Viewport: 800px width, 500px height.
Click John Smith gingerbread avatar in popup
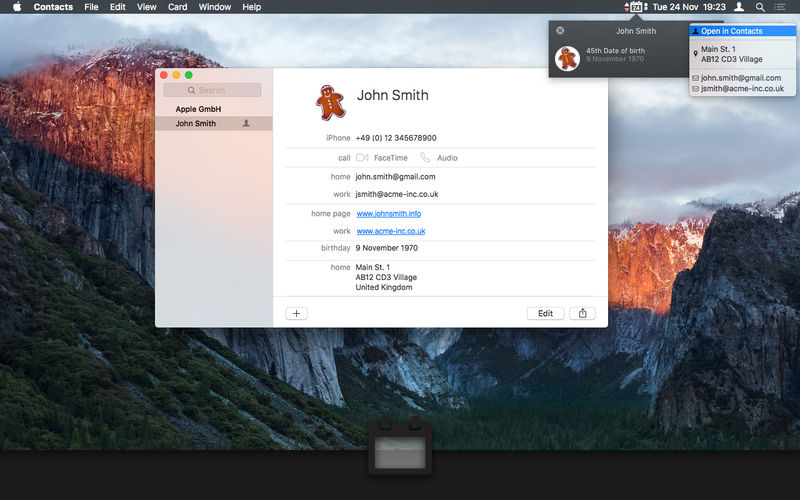[x=567, y=58]
